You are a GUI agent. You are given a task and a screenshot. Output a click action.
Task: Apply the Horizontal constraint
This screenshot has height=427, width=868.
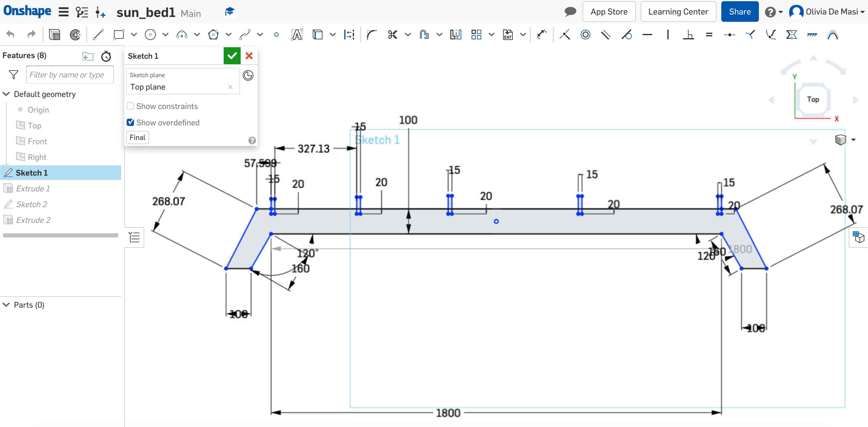647,34
